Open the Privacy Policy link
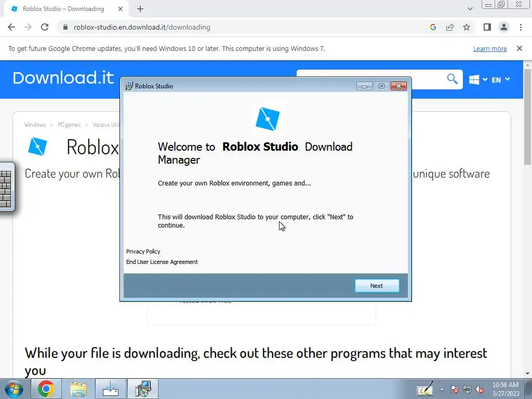The height and width of the screenshot is (399, 532). tap(143, 251)
